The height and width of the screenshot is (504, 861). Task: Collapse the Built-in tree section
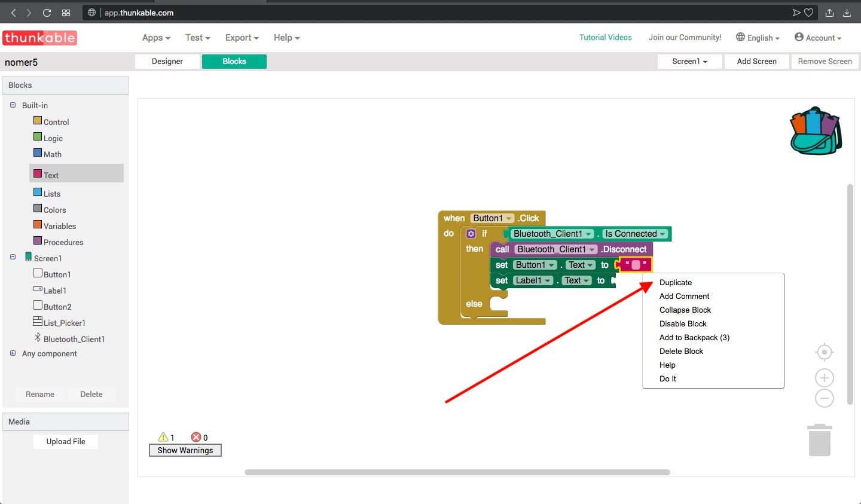point(13,105)
